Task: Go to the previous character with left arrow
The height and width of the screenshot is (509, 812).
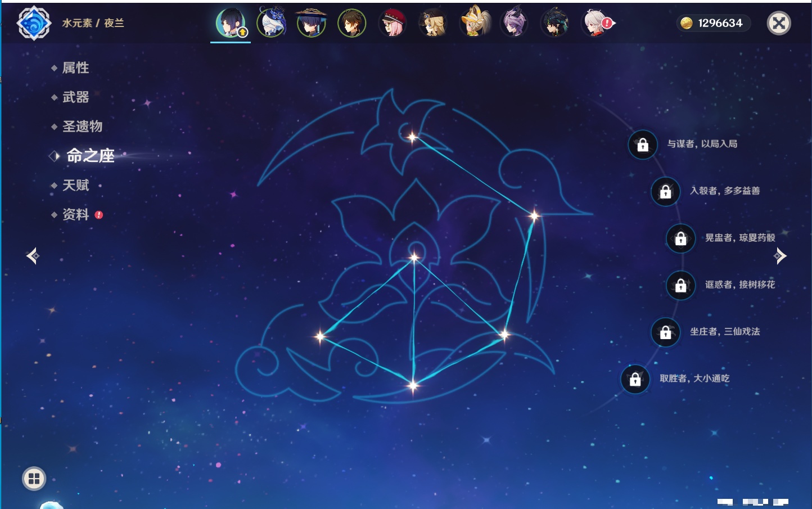Action: [x=33, y=256]
